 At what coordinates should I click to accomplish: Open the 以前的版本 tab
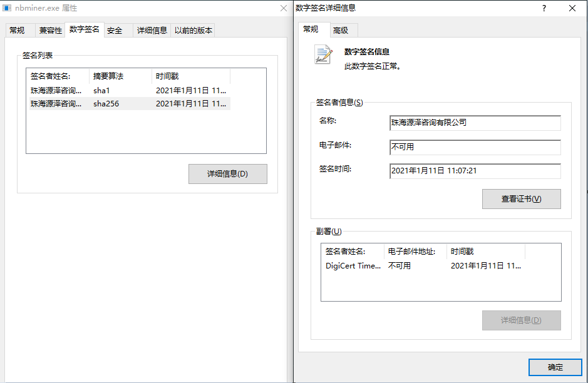click(x=193, y=30)
